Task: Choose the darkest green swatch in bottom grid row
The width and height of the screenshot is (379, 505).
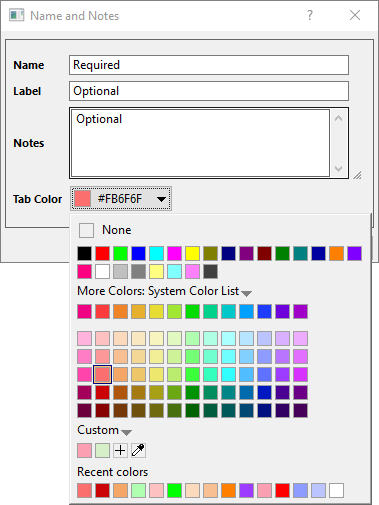Action: tap(192, 410)
